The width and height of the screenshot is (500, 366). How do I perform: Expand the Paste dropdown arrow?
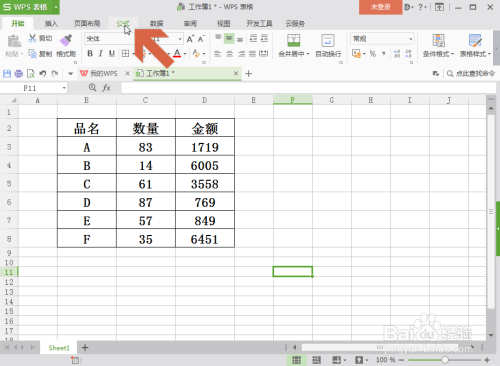(x=22, y=54)
